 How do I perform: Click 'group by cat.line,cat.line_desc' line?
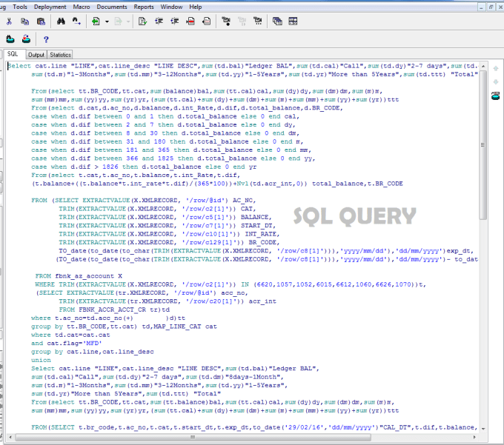point(93,352)
